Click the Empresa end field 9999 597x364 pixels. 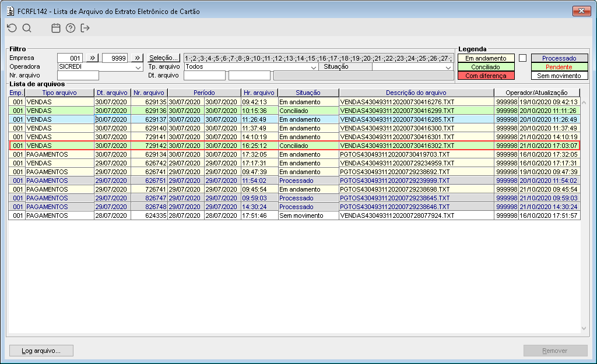(x=115, y=58)
